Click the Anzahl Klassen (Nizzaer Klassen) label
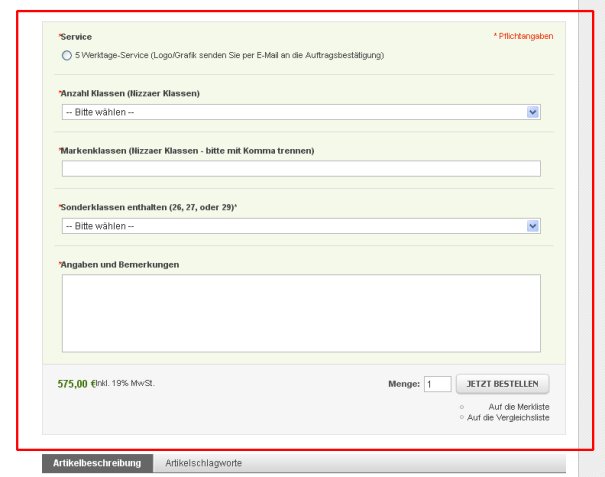Viewport: 605px width, 477px height. [x=130, y=93]
